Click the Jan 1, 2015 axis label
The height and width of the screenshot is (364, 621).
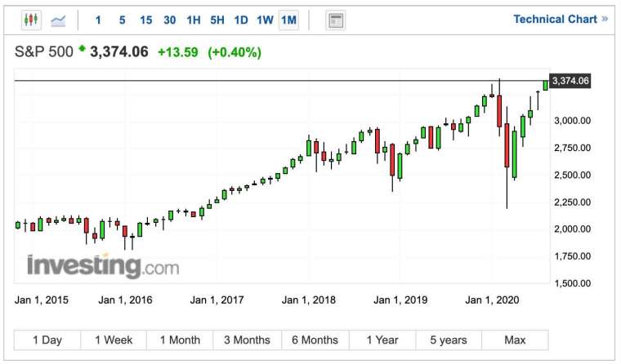pyautogui.click(x=41, y=300)
